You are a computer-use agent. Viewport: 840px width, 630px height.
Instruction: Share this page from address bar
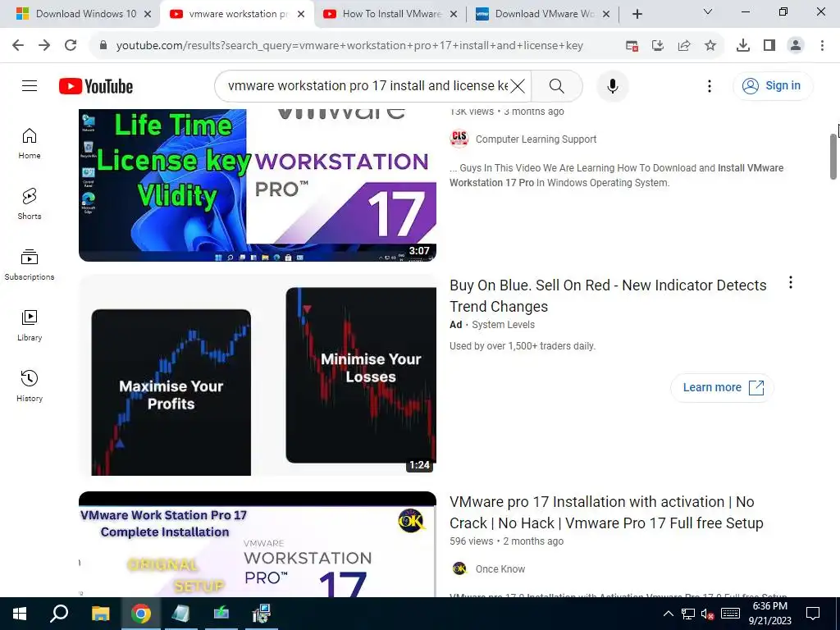click(x=684, y=46)
